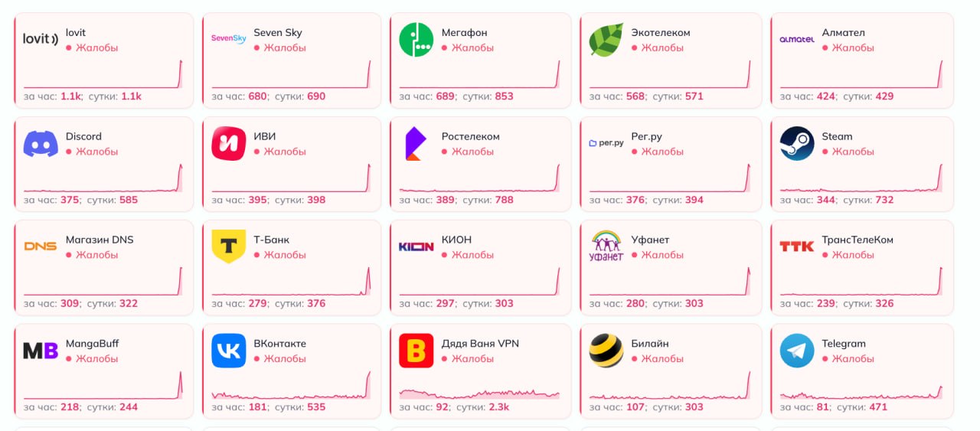The height and width of the screenshot is (431, 980).
Task: Open the Билайн striped ball icon
Action: (606, 351)
